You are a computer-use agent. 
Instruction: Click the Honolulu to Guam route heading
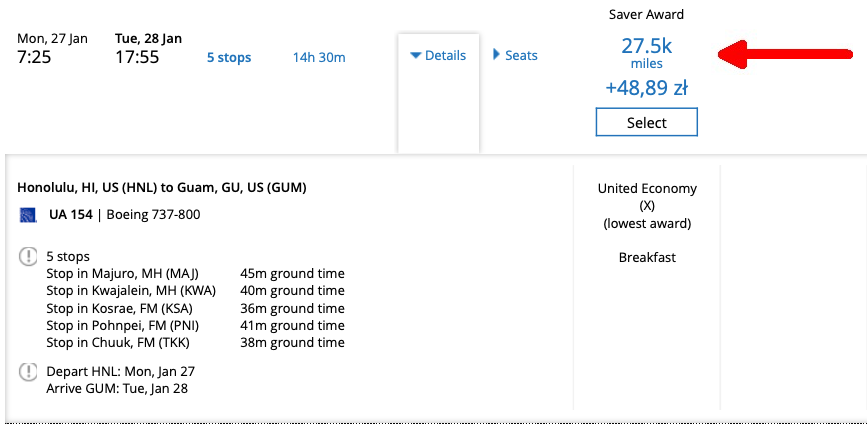click(162, 187)
